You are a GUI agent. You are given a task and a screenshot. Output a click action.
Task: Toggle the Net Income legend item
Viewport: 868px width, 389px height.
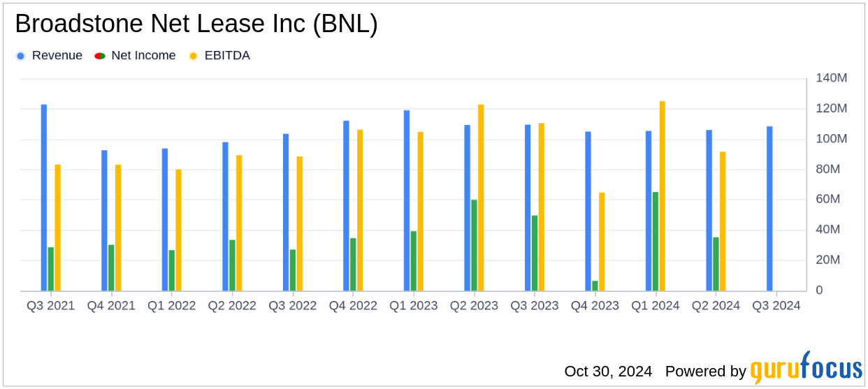(x=136, y=55)
